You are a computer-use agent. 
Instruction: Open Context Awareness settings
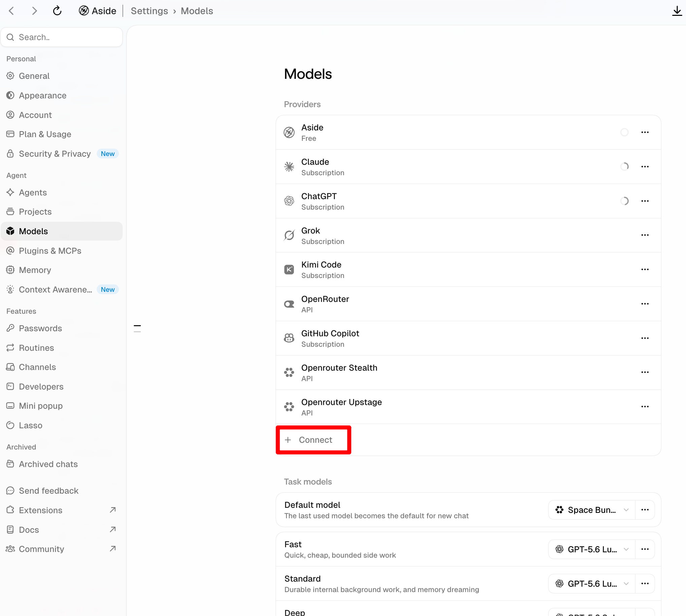62,290
